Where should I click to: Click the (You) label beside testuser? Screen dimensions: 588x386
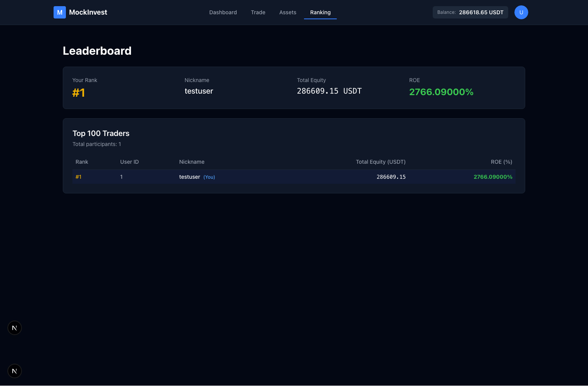coord(209,177)
